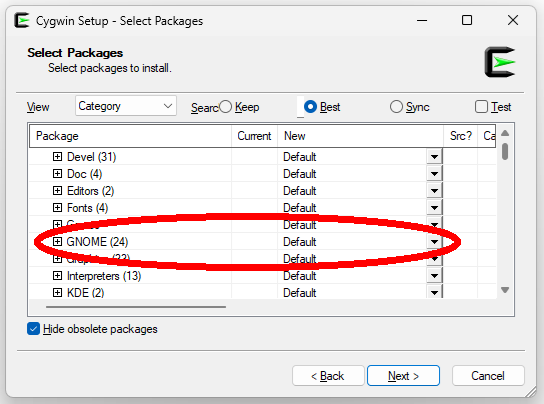The image size is (544, 404).
Task: Open the Default dropdown for GNOME
Action: point(434,242)
